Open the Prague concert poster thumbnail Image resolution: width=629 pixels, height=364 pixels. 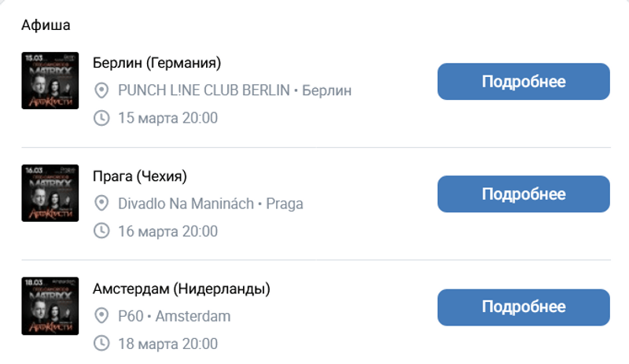coord(50,193)
